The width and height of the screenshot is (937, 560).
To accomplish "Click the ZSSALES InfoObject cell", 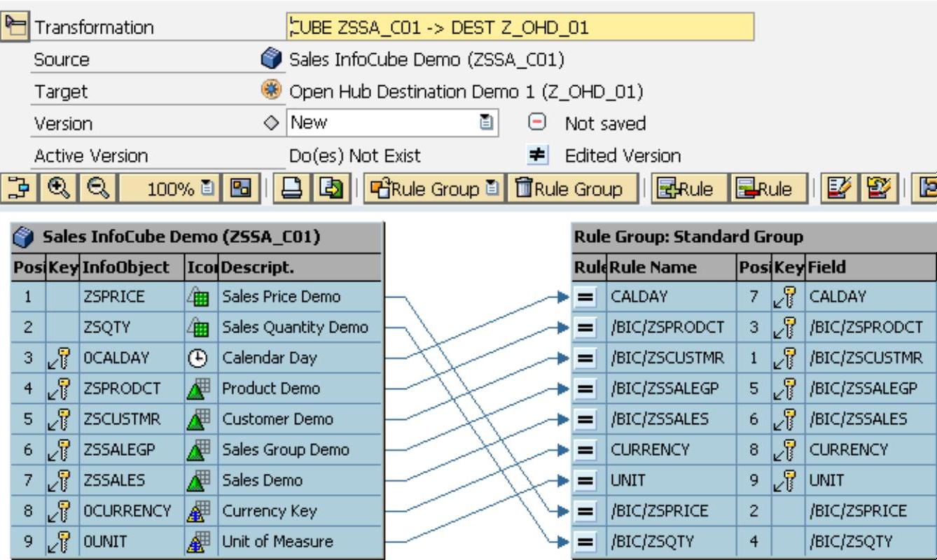I will tap(132, 480).
